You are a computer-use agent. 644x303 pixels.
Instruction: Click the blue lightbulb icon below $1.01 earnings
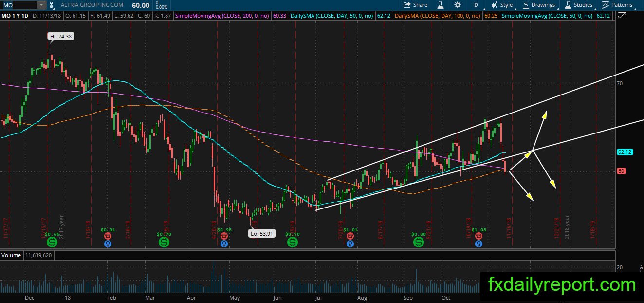click(350, 244)
